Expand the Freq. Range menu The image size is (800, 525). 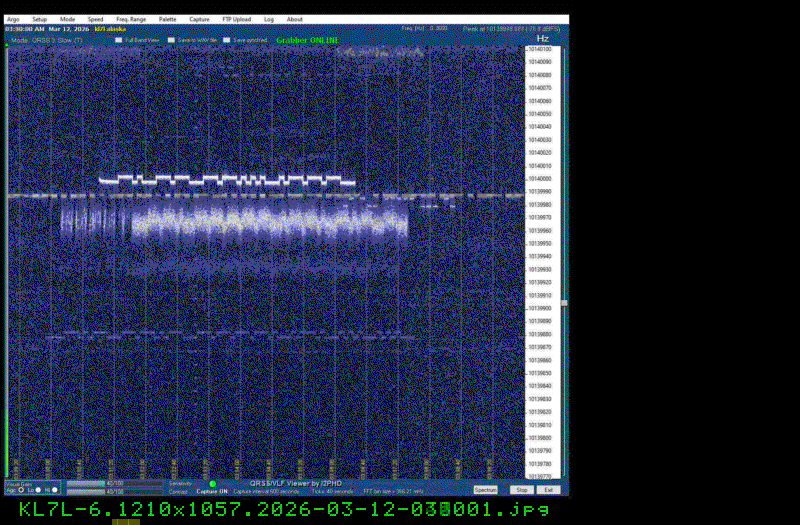point(131,19)
